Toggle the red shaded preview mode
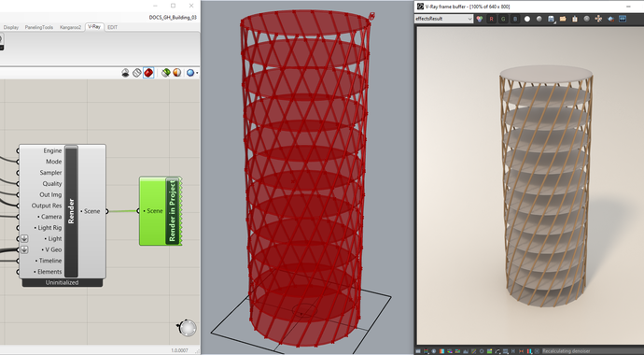Viewport: 644px width, 355px height. coord(148,73)
